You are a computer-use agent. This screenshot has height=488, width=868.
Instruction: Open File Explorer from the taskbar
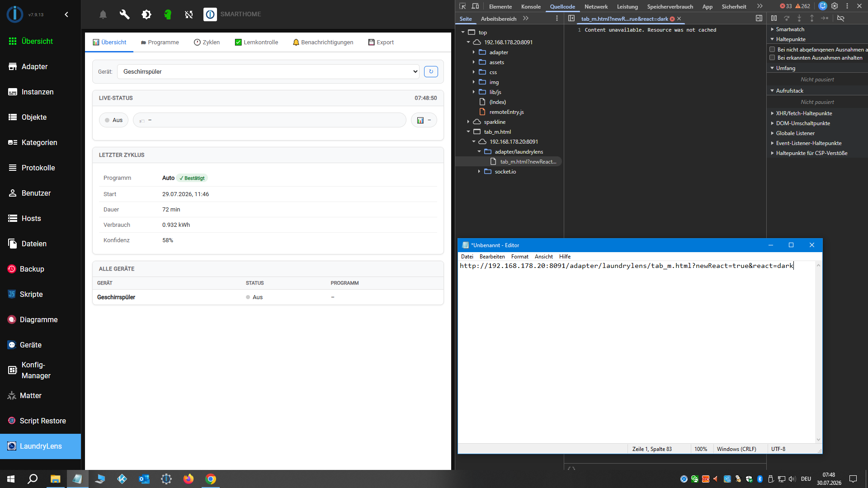click(x=55, y=479)
